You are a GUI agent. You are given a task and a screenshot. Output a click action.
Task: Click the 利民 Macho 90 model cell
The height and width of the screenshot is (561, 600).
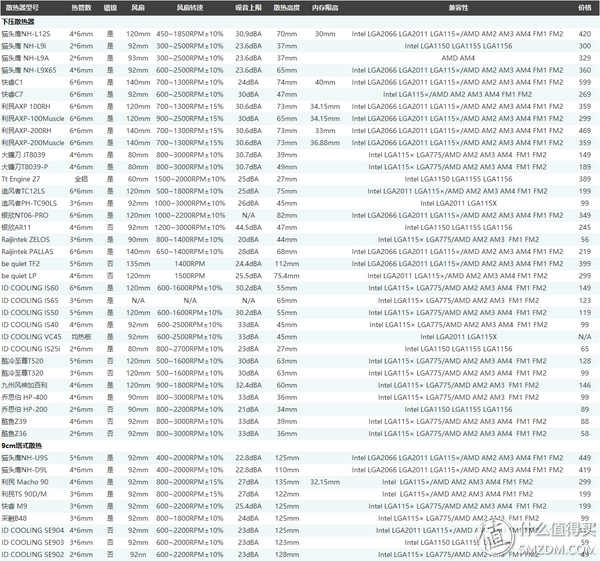point(24,482)
